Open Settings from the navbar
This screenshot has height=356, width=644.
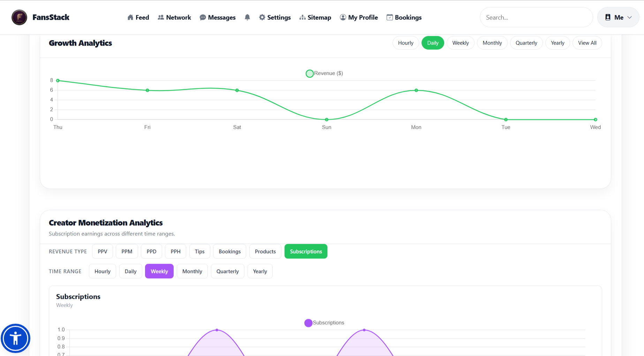(x=275, y=17)
